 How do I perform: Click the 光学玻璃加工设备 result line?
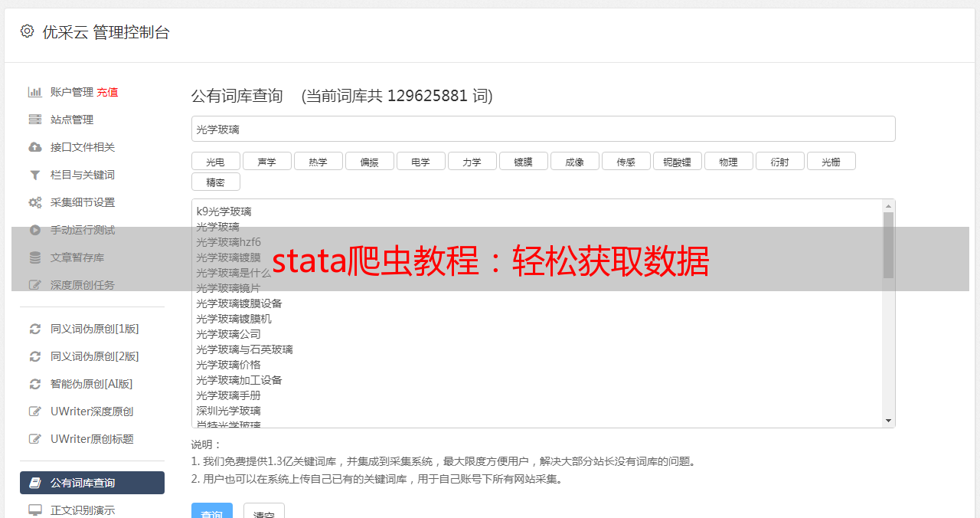coord(239,380)
